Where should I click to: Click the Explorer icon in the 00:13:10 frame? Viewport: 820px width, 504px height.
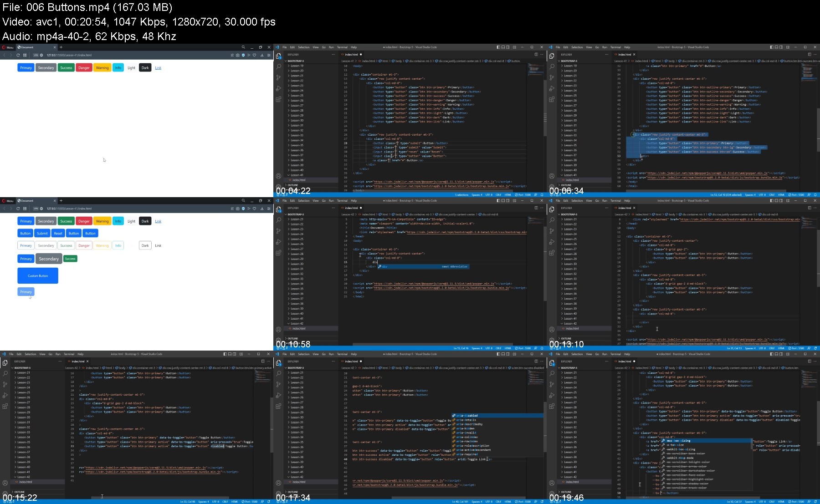(552, 209)
